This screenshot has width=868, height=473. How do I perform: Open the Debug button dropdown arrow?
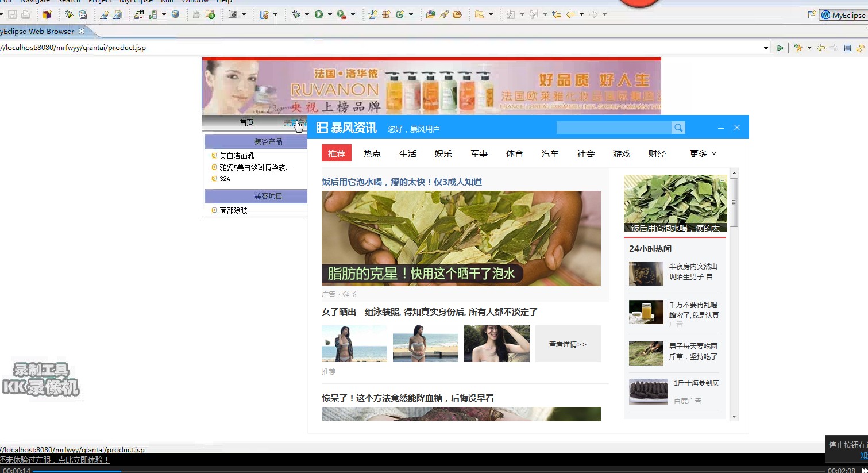(x=307, y=14)
